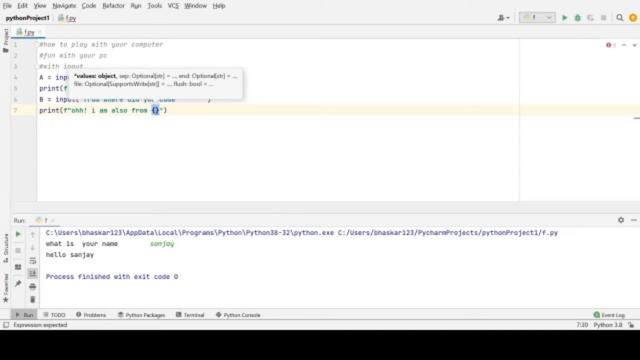Click the Run panel stop square icon
The height and width of the screenshot is (360, 640).
coord(18,251)
